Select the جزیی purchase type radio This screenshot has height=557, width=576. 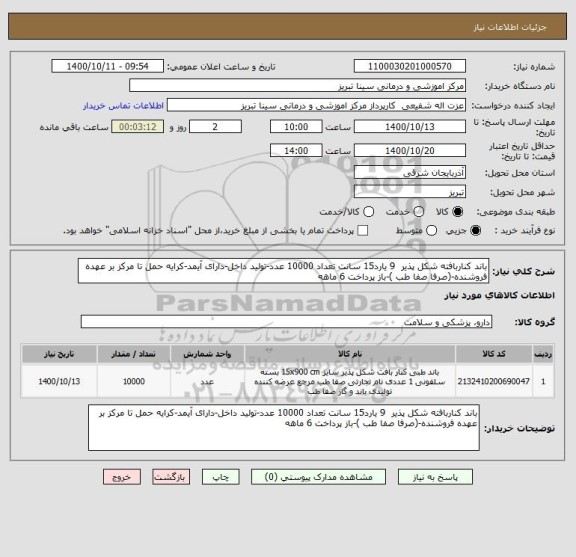coord(475,231)
